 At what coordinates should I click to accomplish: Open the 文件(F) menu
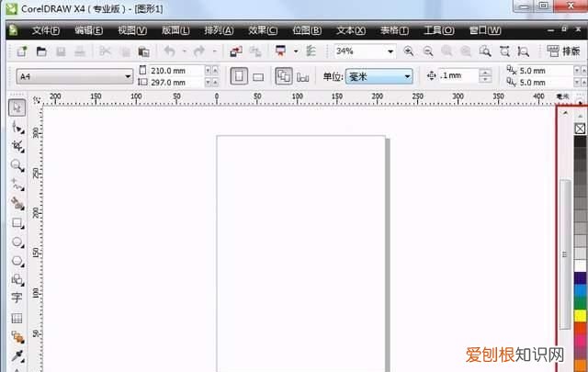(x=46, y=29)
